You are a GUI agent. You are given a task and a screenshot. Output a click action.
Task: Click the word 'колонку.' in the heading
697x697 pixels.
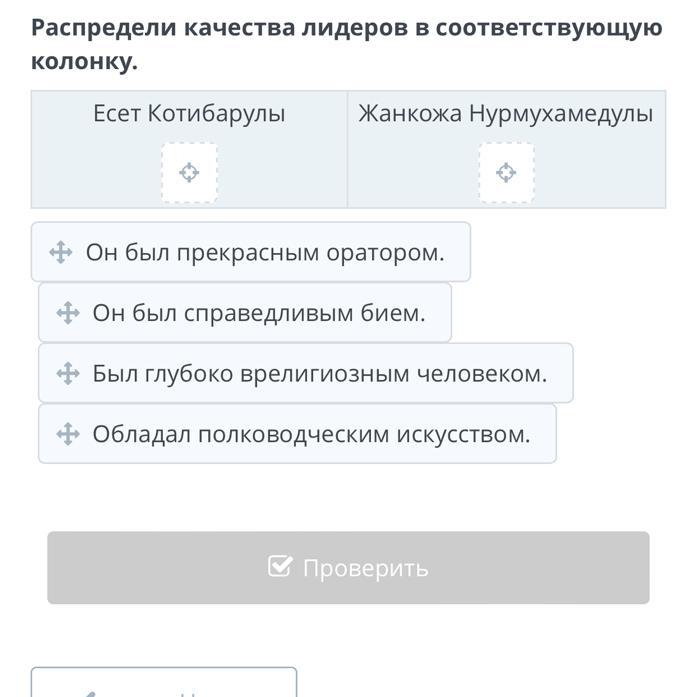click(x=84, y=62)
